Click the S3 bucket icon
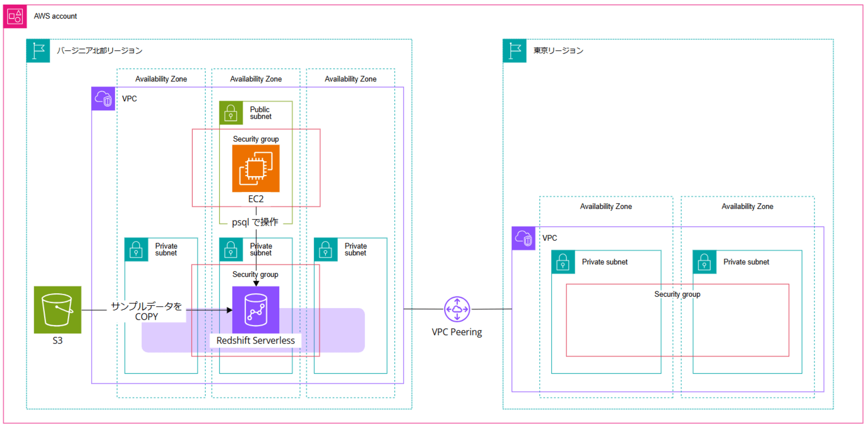This screenshot has height=427, width=868. tap(58, 310)
